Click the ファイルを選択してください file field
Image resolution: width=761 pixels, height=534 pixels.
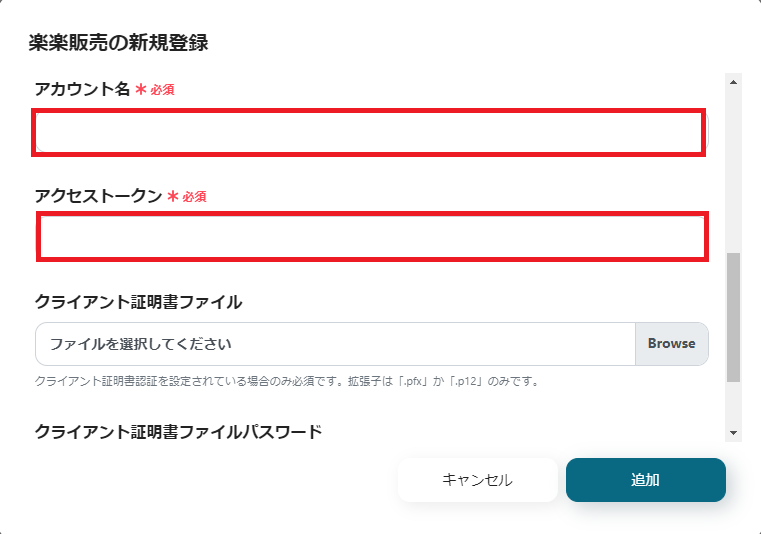click(x=335, y=344)
